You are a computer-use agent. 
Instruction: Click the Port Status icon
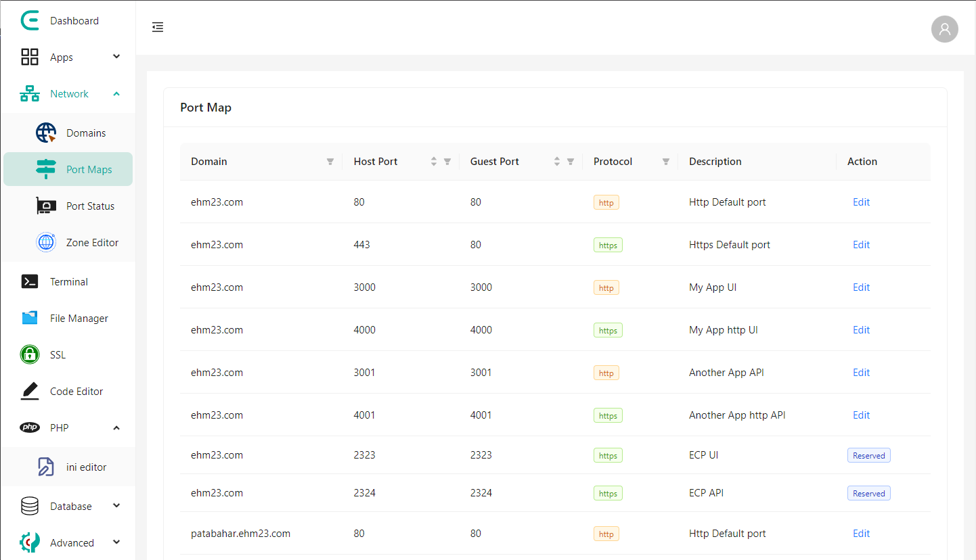click(46, 206)
